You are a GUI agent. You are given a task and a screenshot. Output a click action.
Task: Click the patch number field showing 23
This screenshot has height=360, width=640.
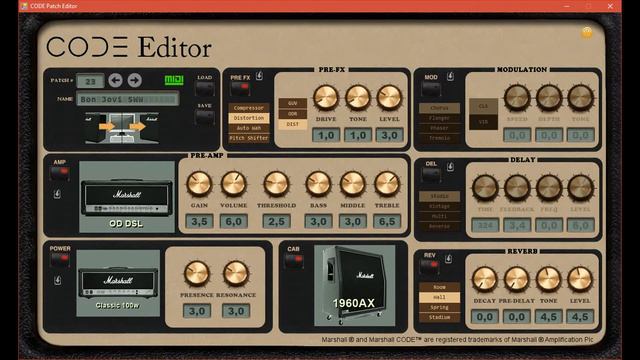(90, 81)
